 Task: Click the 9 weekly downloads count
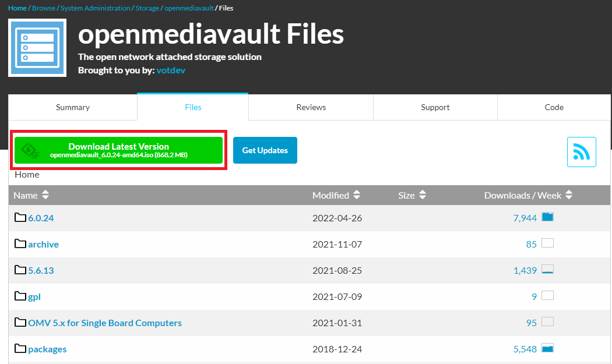pyautogui.click(x=534, y=296)
